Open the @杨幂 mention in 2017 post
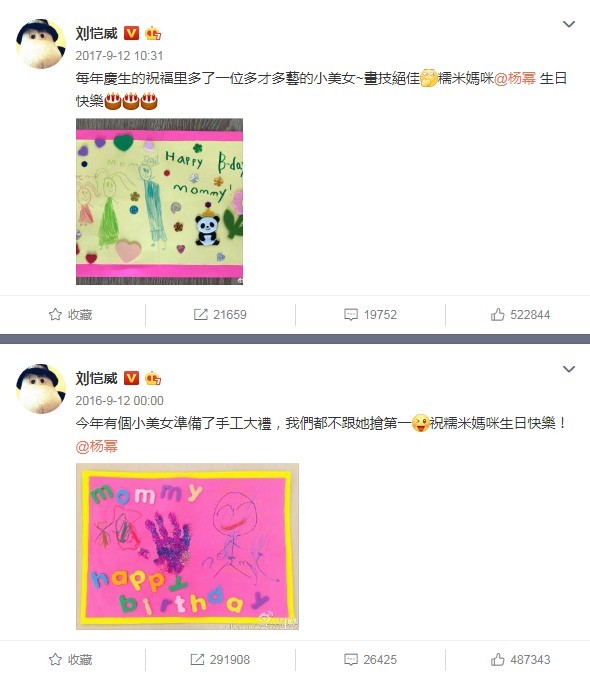The image size is (590, 674). tap(515, 79)
